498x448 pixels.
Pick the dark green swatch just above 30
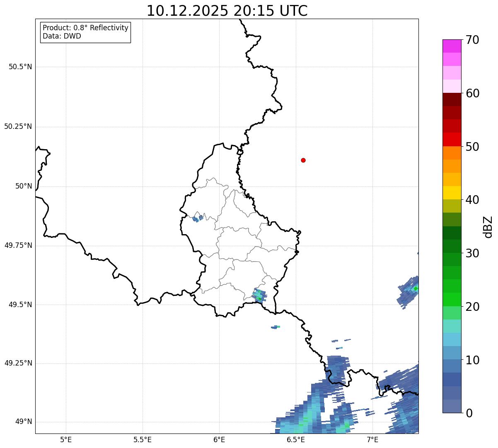coord(452,246)
